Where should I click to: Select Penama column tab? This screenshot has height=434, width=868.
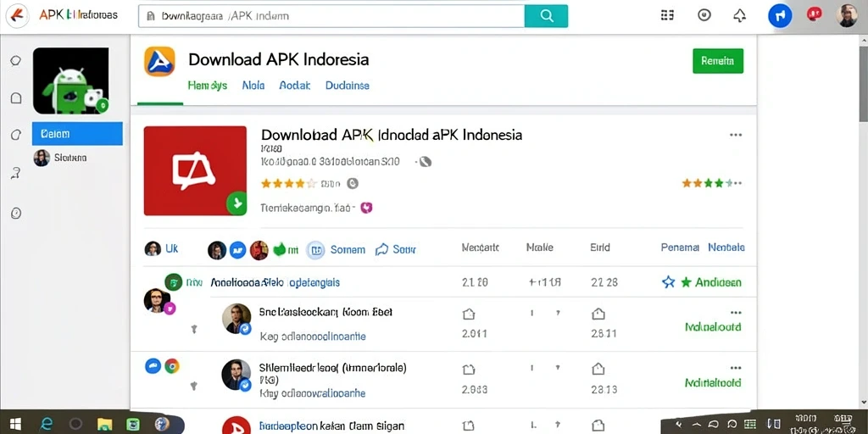[680, 248]
